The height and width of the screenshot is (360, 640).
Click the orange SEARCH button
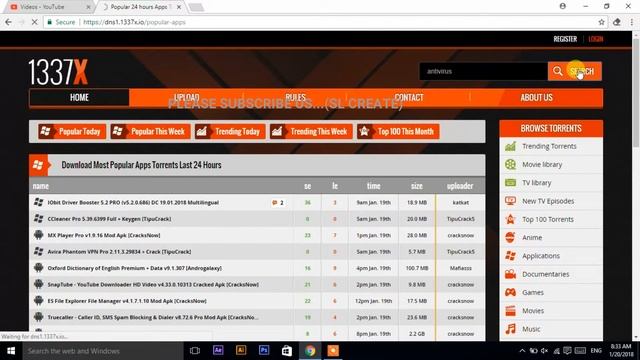[x=575, y=71]
